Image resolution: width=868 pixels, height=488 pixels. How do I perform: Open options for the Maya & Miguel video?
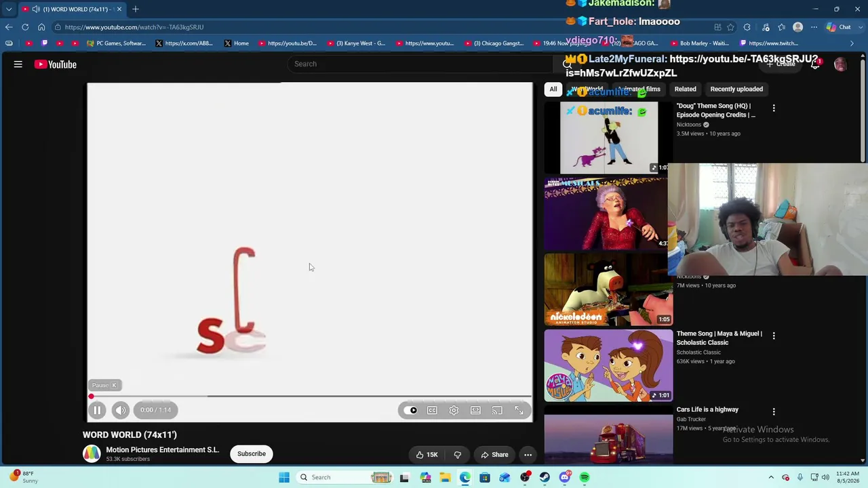[774, 335]
